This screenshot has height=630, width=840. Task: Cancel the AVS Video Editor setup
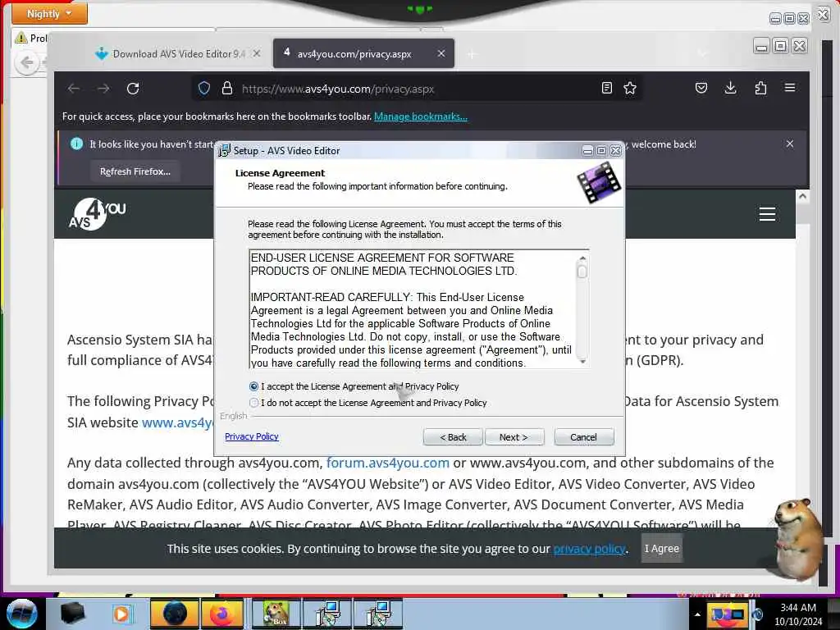583,437
